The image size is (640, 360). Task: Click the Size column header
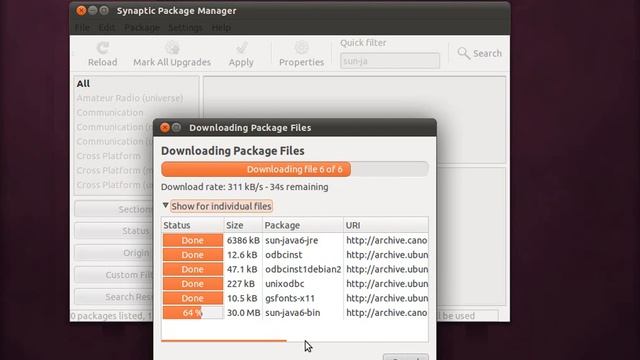[x=243, y=225]
